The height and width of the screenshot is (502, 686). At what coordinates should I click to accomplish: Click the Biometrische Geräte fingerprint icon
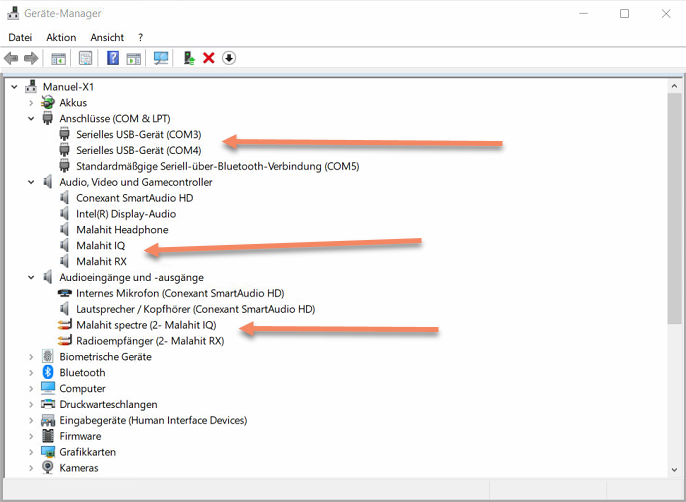point(48,356)
